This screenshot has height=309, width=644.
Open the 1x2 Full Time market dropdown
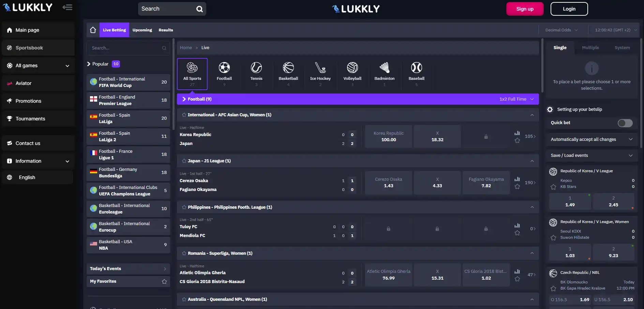(516, 99)
